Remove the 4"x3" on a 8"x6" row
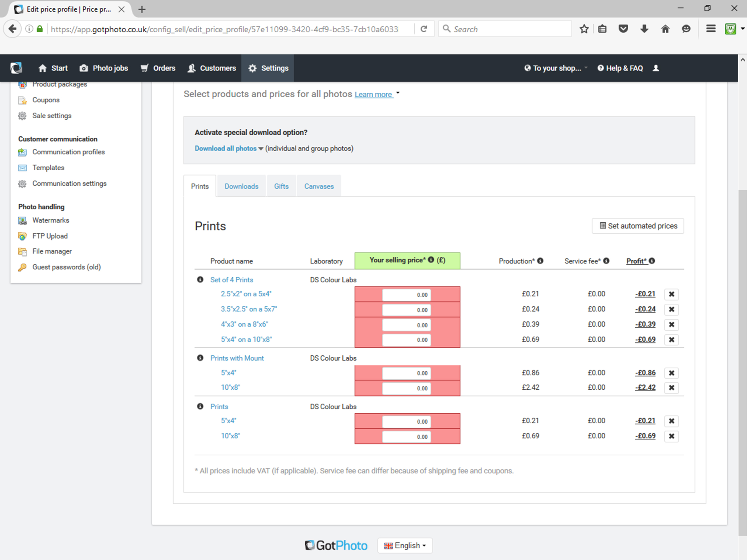Screen dimensions: 747x560 coord(671,324)
